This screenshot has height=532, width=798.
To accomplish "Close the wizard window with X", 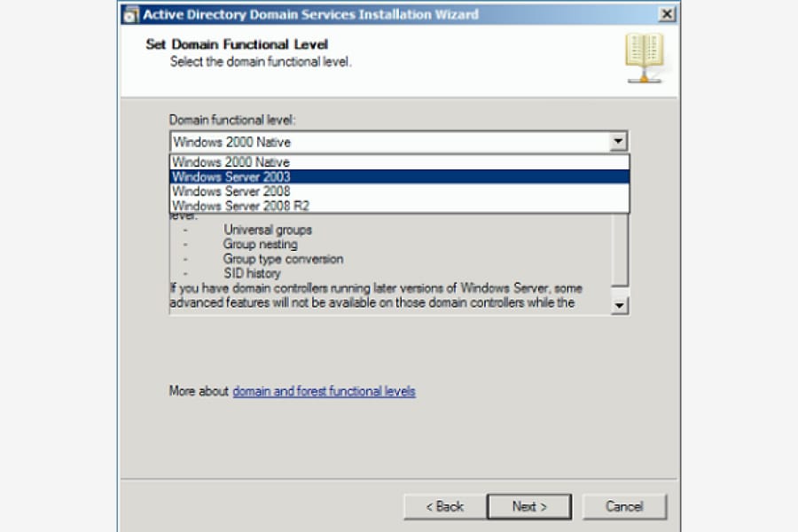I will pyautogui.click(x=666, y=14).
